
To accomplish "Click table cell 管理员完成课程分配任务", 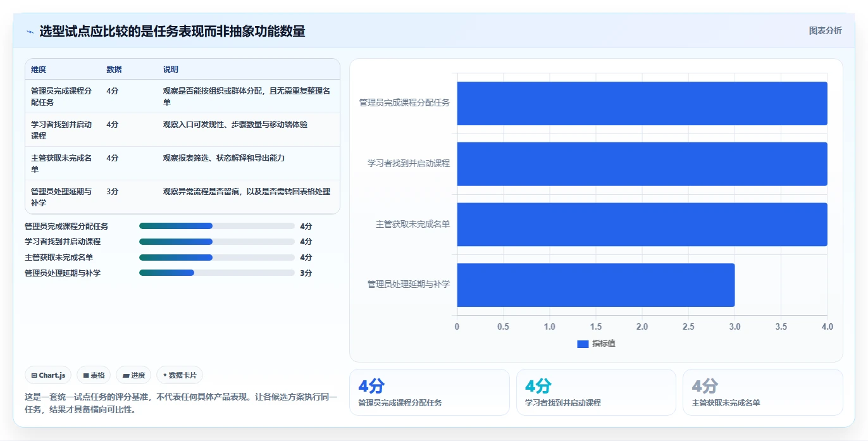I will point(62,96).
